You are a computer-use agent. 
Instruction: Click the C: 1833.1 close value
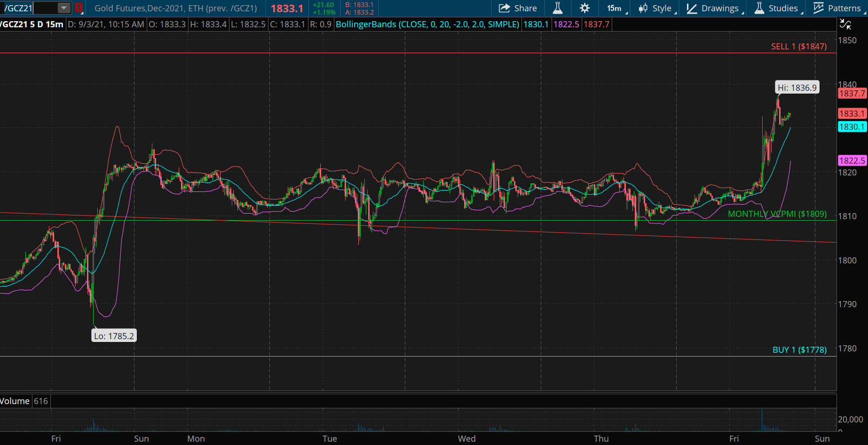point(287,24)
